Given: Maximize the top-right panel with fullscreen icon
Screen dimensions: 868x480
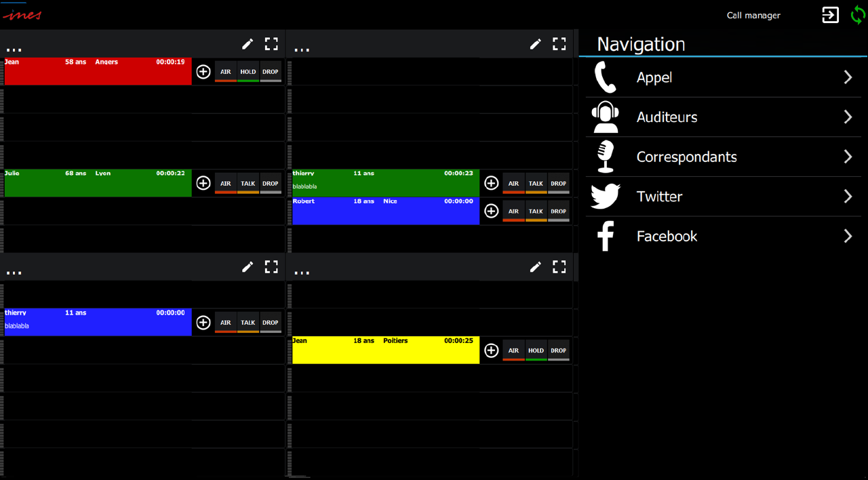Looking at the screenshot, I should tap(559, 44).
